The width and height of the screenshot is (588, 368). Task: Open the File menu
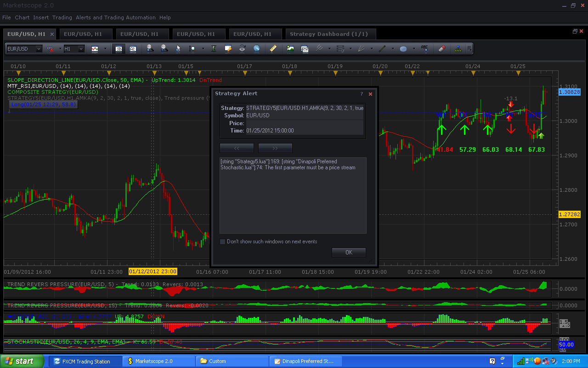pyautogui.click(x=6, y=17)
